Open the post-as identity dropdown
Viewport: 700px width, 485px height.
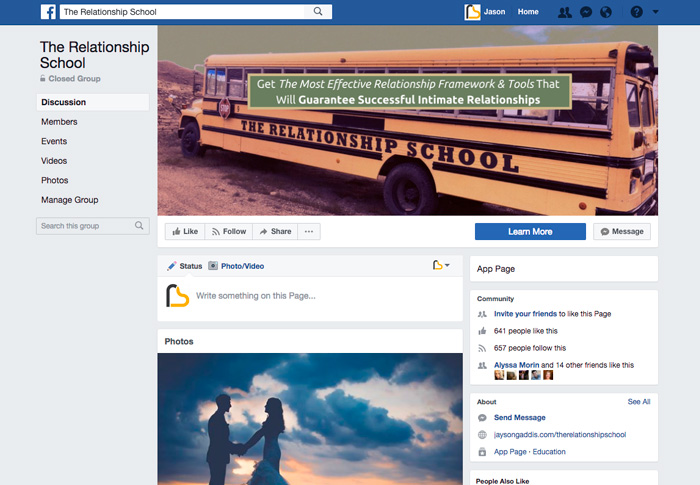pos(441,265)
